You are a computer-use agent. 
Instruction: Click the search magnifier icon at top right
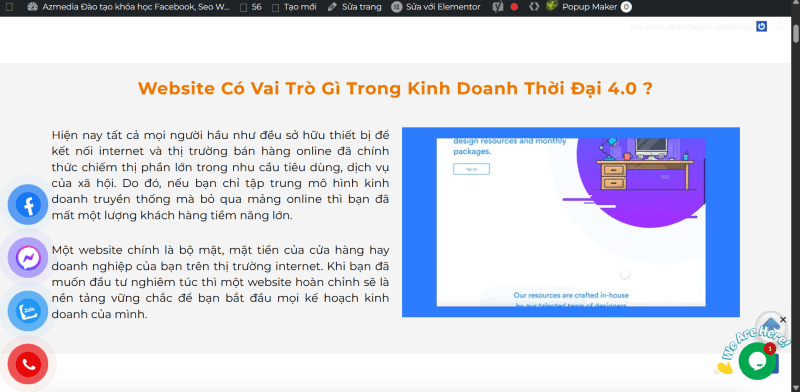click(x=781, y=27)
